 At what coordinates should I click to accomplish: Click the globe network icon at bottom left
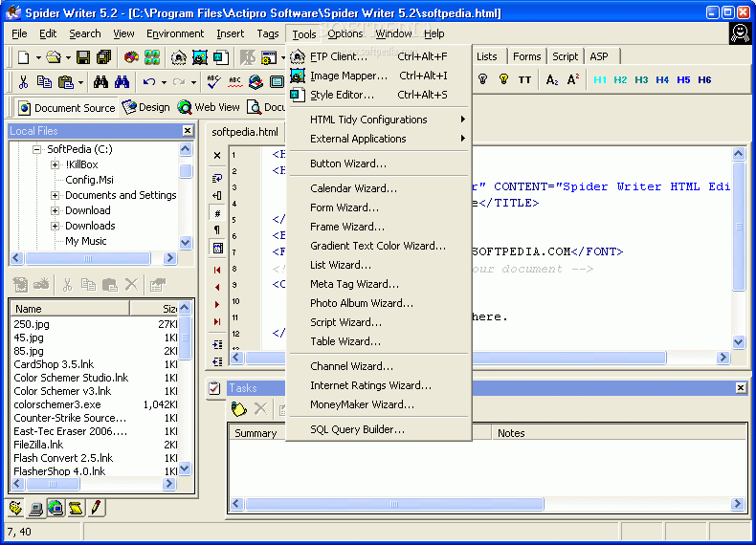(x=56, y=508)
